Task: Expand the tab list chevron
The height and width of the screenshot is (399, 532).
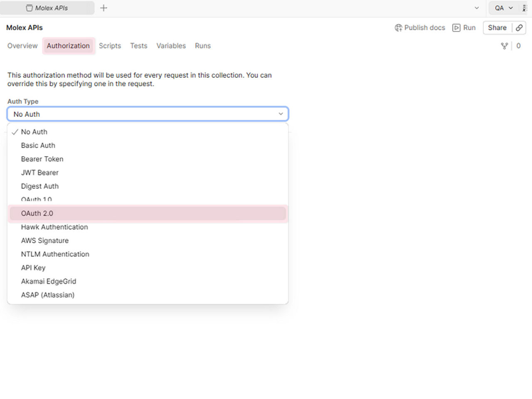Action: click(x=477, y=8)
